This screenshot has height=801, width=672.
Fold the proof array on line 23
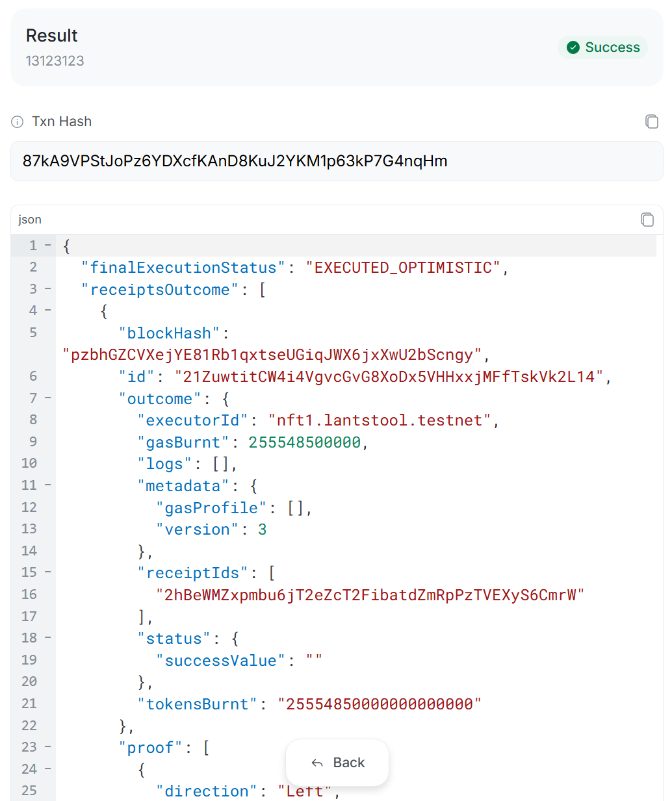pyautogui.click(x=48, y=747)
